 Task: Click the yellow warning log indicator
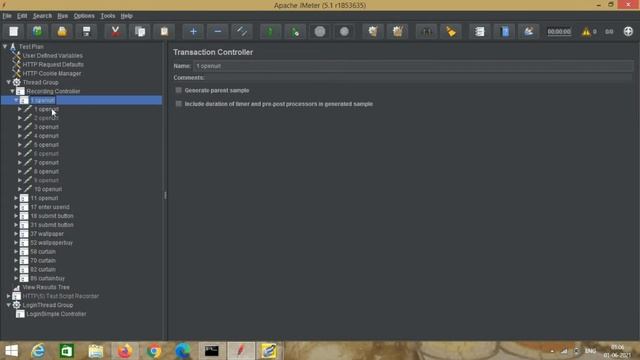pos(586,31)
